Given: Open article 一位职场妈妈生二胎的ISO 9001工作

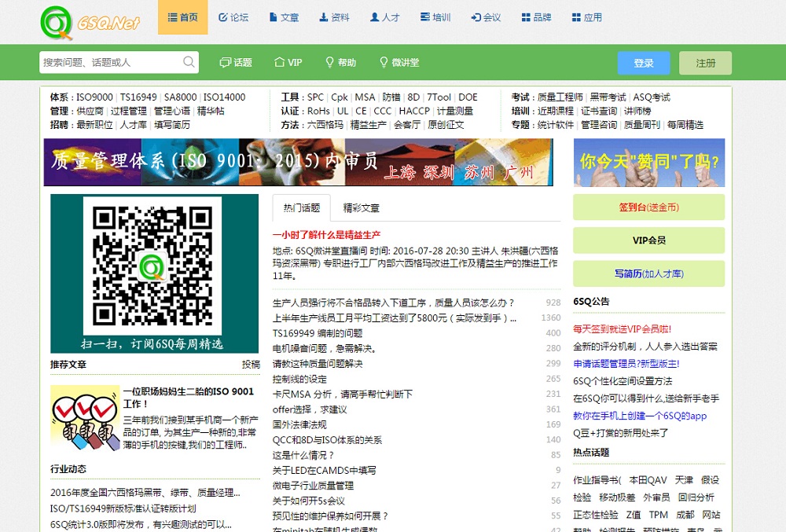Looking at the screenshot, I should (x=189, y=398).
